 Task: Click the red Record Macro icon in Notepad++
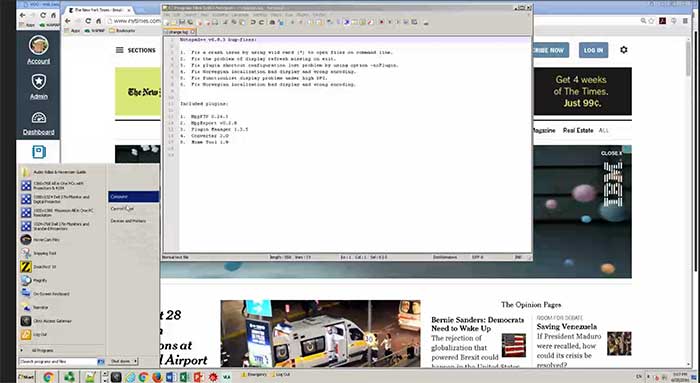381,22
